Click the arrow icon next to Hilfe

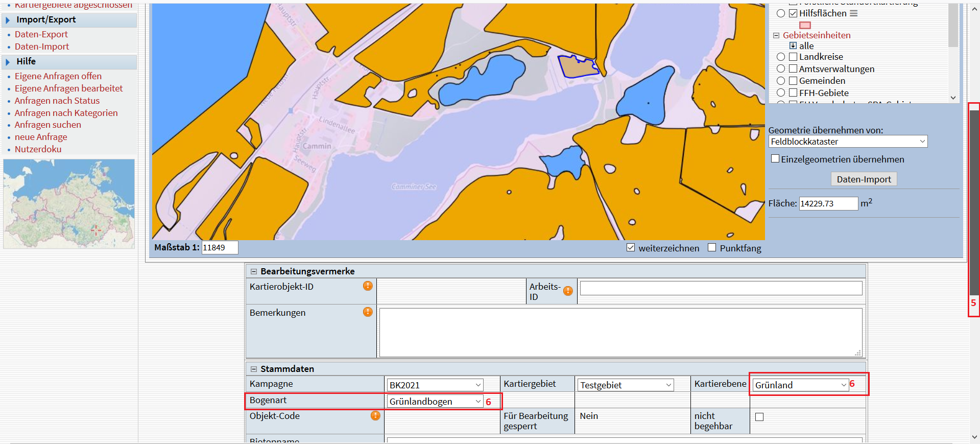click(8, 62)
